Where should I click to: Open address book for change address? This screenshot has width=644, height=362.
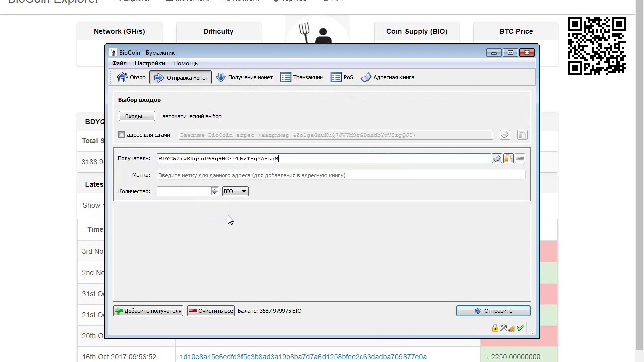tap(505, 135)
